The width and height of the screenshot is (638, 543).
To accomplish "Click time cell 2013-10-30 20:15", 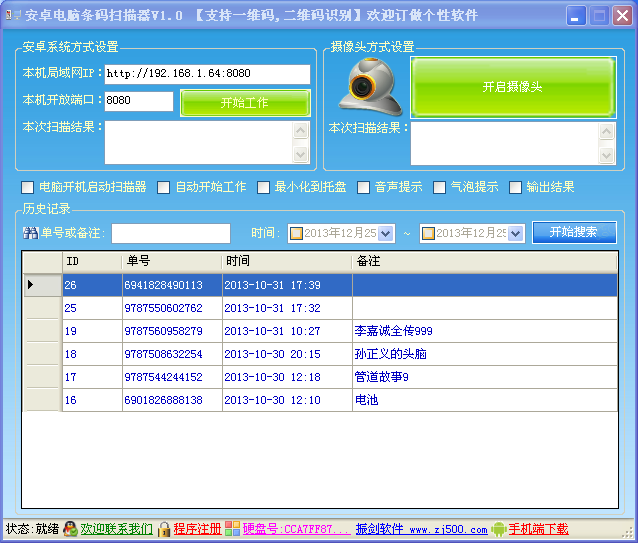I will [x=287, y=354].
